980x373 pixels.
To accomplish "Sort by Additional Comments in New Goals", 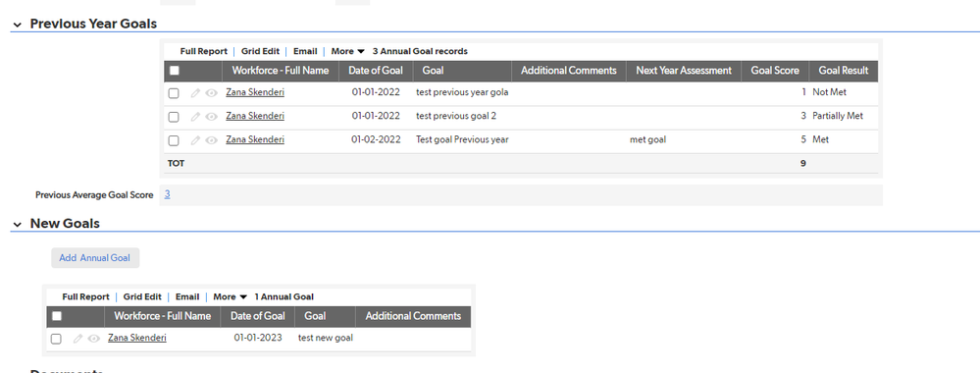I will 413,316.
